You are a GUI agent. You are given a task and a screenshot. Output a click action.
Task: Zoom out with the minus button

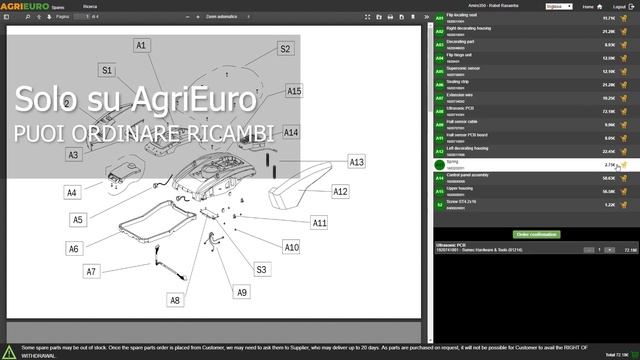coord(187,17)
